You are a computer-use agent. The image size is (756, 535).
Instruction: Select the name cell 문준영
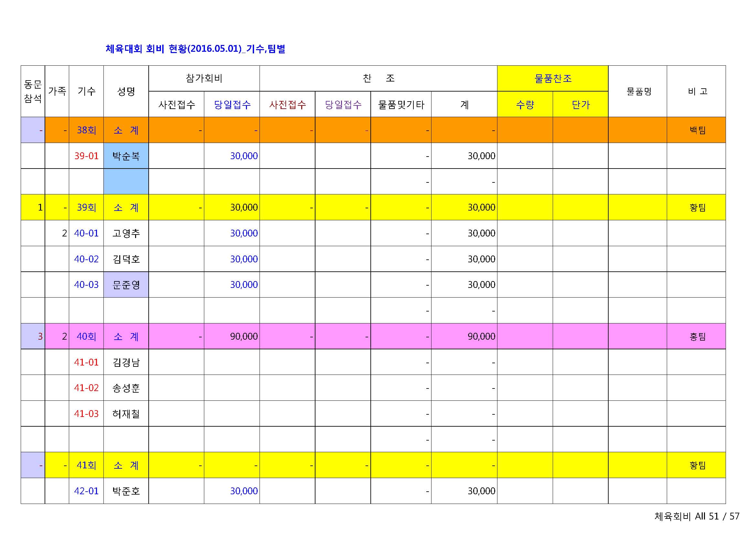(x=126, y=285)
